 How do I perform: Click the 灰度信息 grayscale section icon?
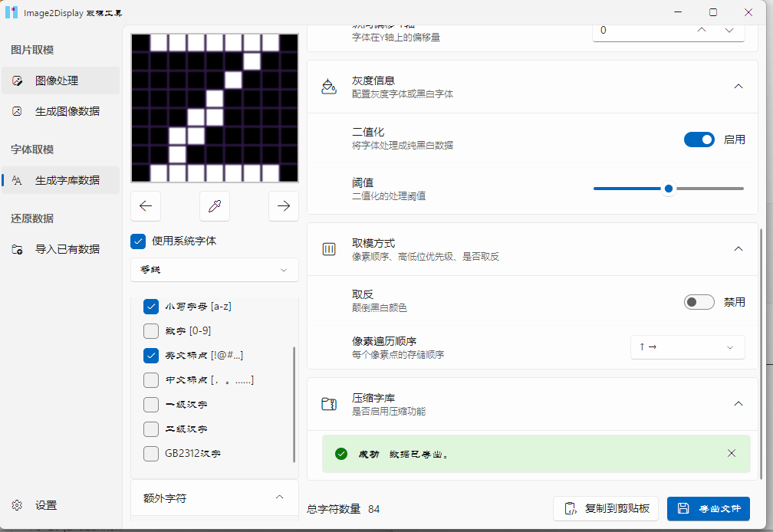[x=328, y=87]
